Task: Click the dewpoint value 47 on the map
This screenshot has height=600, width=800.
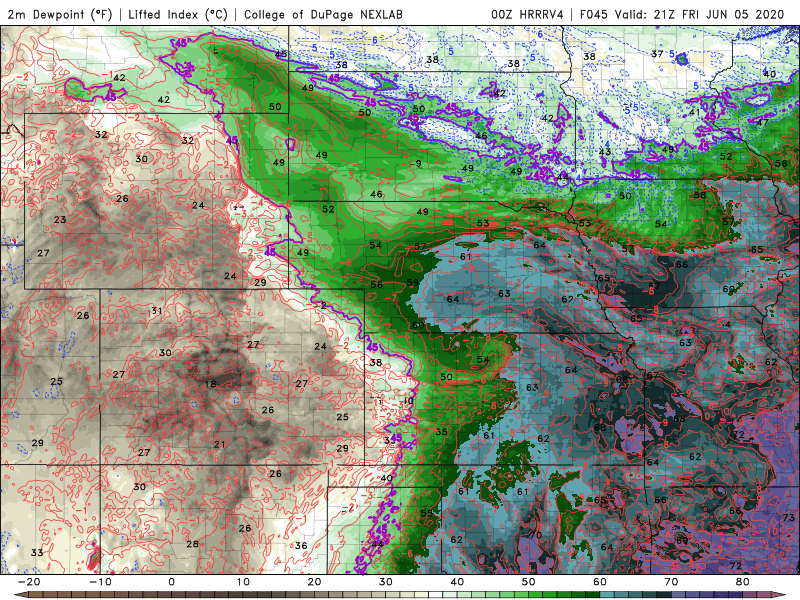Action: point(762,122)
